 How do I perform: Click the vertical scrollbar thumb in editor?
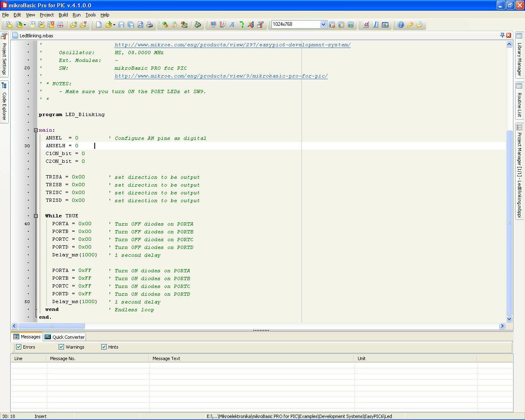[x=509, y=222]
